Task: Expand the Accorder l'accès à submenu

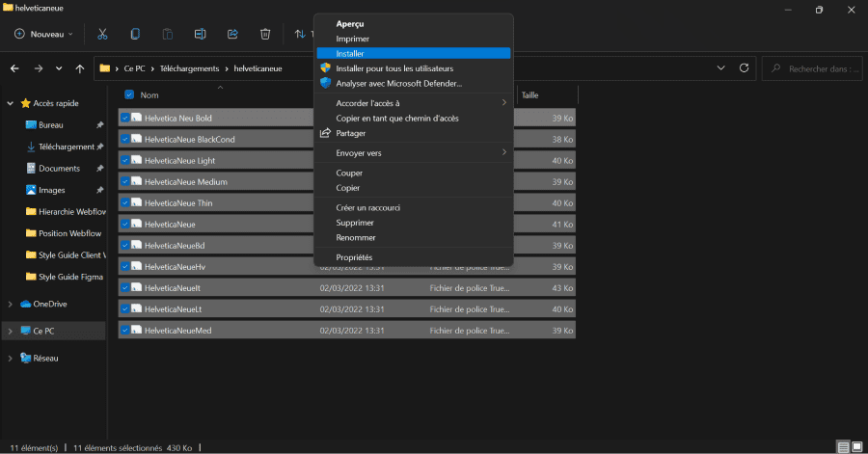Action: (x=503, y=102)
